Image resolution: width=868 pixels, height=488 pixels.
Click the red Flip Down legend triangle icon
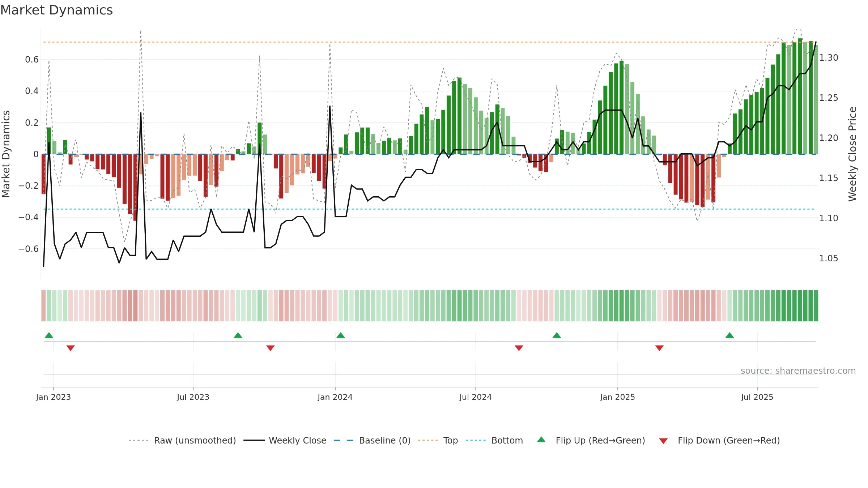click(x=663, y=441)
